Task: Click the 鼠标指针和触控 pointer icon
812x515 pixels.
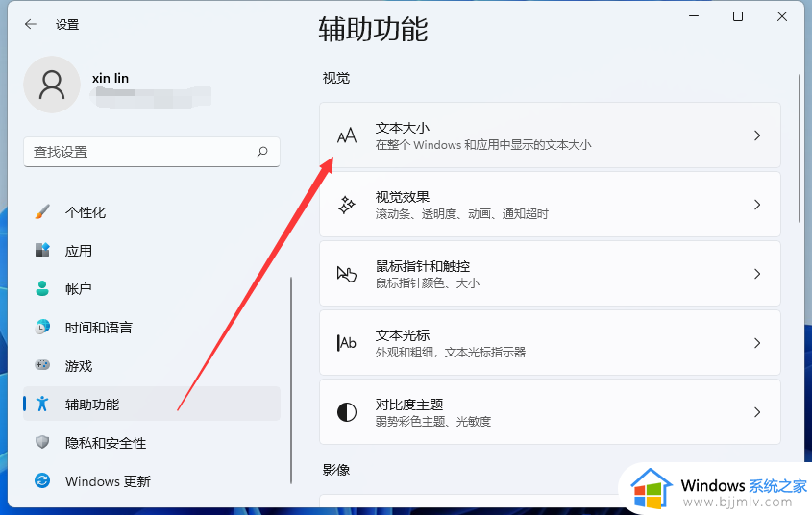Action: 347,274
